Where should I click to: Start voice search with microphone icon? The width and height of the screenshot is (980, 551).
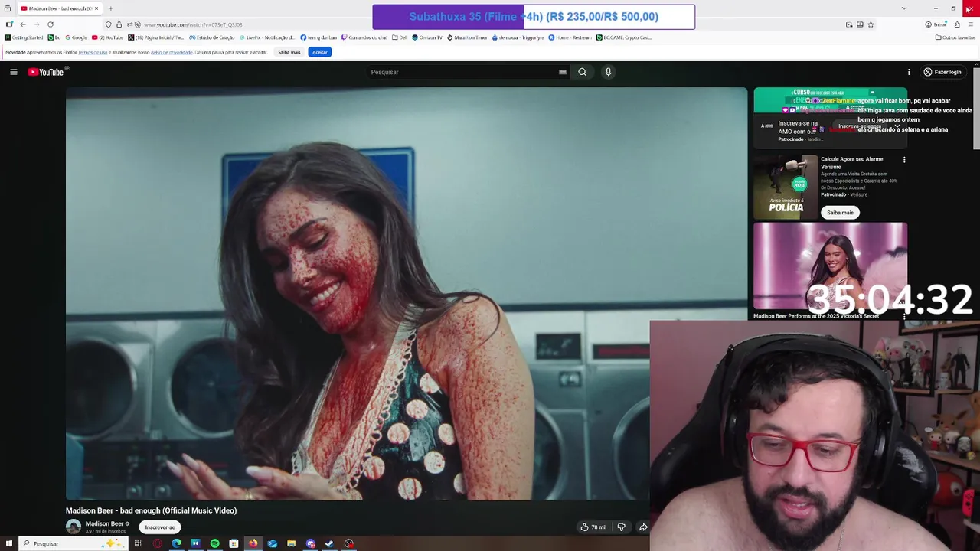[x=608, y=72]
